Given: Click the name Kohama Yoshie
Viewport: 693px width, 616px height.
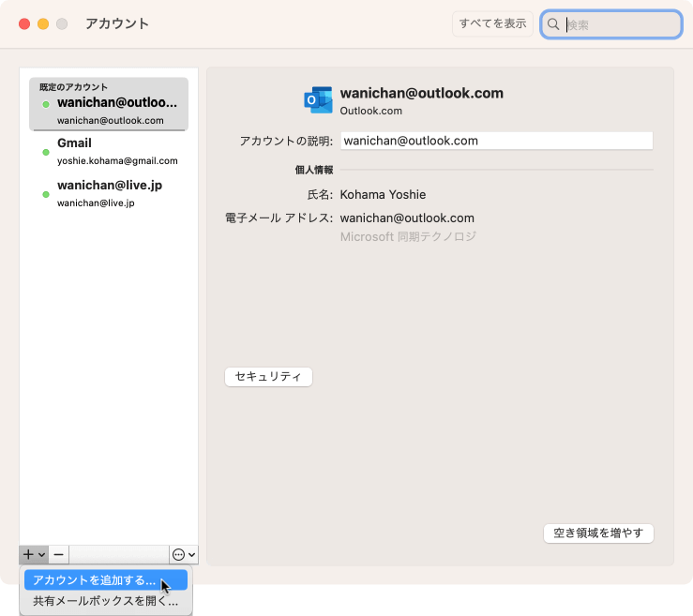Looking at the screenshot, I should pyautogui.click(x=383, y=194).
